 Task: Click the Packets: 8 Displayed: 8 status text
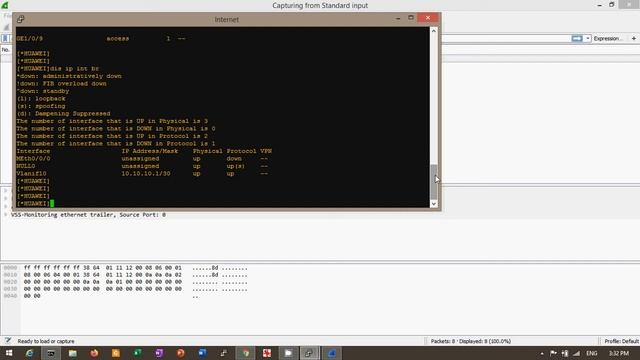[471, 341]
